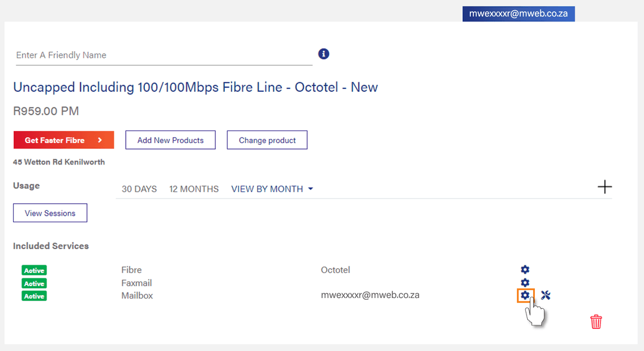Click the info icon beside friendly name field
This screenshot has width=644, height=351.
pos(323,54)
